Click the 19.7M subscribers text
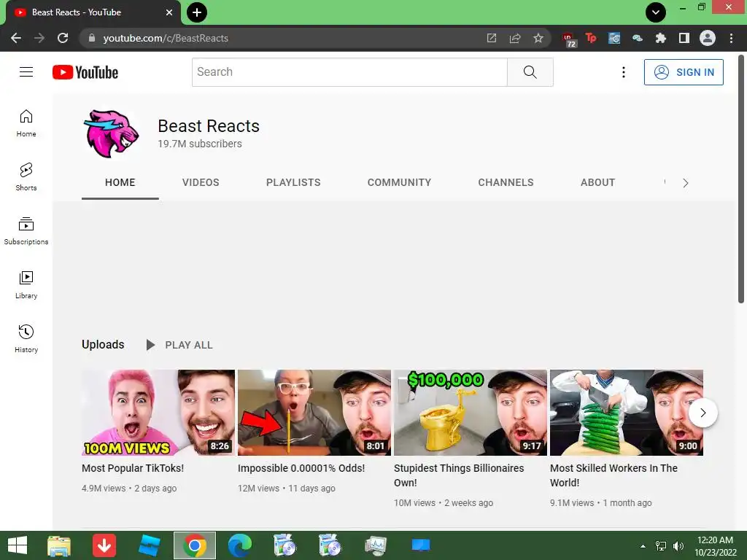The width and height of the screenshot is (747, 560). (x=200, y=144)
